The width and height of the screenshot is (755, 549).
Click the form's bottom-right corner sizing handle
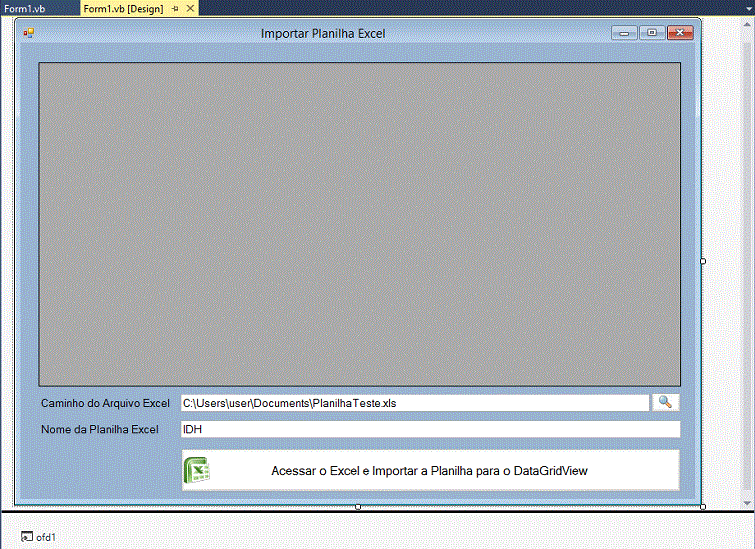703,507
